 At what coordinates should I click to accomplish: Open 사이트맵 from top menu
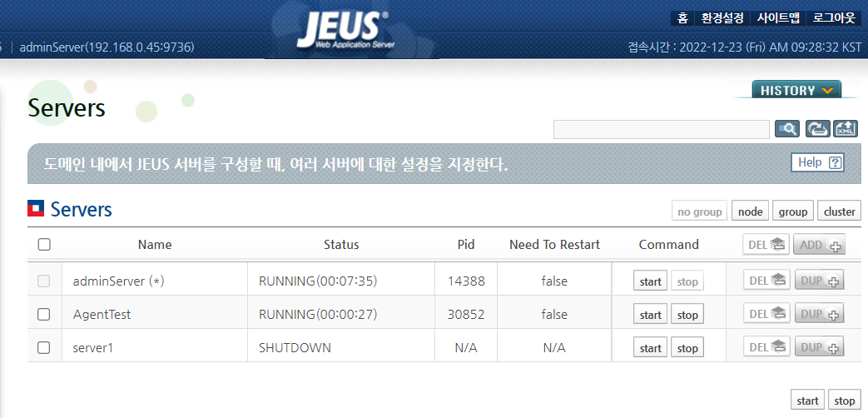(x=778, y=18)
